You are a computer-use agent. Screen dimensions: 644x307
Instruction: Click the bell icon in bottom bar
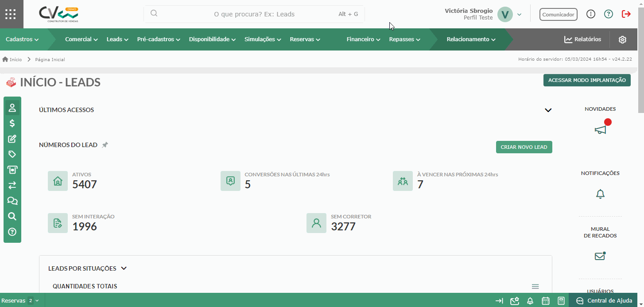[530, 301]
